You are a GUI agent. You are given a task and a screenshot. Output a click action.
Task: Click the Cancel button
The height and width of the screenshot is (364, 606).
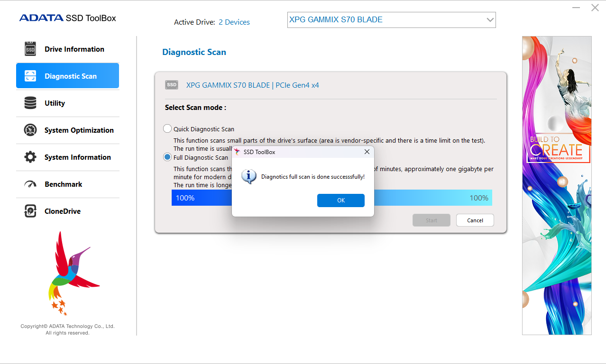click(x=475, y=220)
